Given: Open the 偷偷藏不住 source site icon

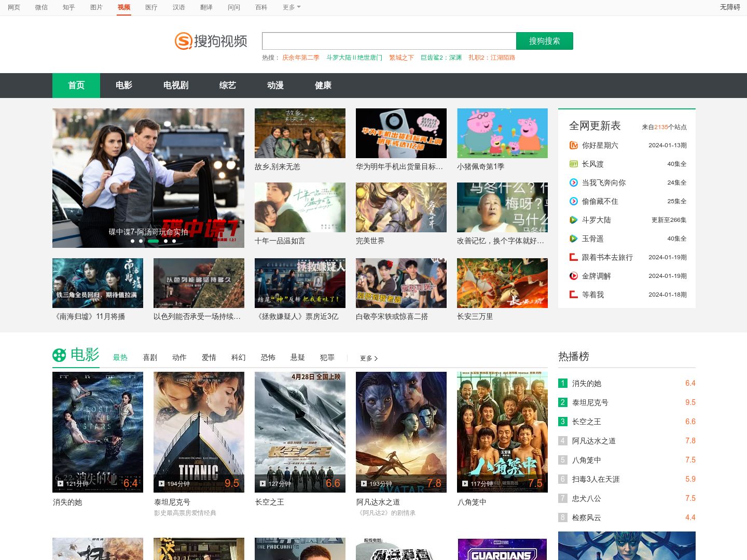Looking at the screenshot, I should tap(574, 201).
